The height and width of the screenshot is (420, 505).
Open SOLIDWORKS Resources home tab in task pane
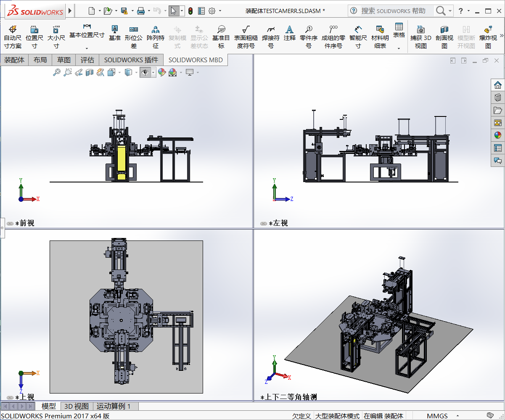pyautogui.click(x=498, y=85)
